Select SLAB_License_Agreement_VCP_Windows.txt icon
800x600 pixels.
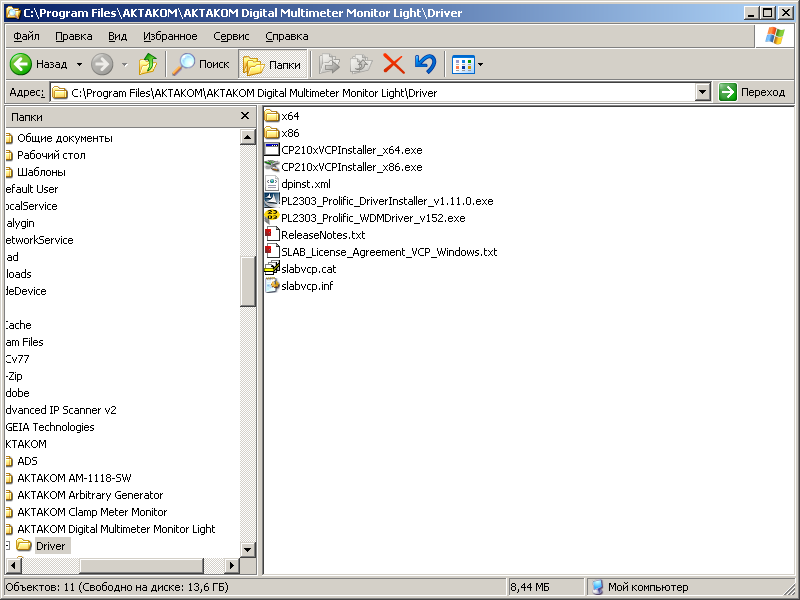[272, 252]
